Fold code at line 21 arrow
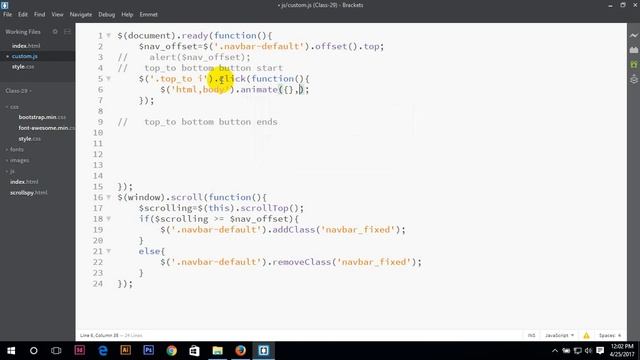This screenshot has height=360, width=640. pos(109,251)
